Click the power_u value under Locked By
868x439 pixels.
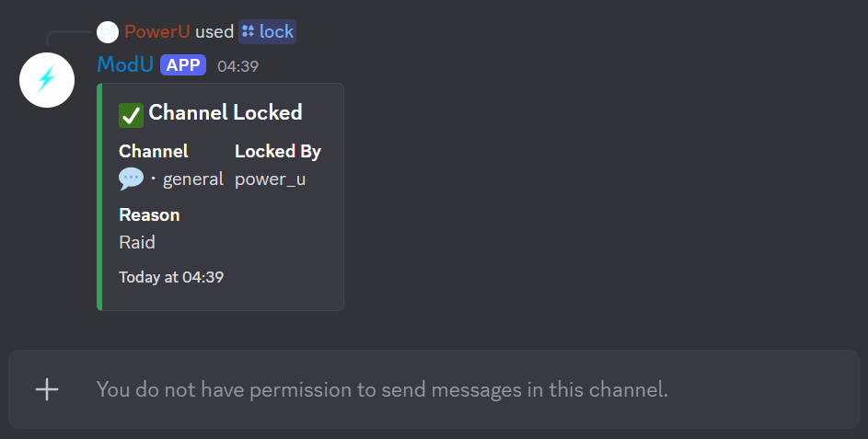[x=270, y=179]
